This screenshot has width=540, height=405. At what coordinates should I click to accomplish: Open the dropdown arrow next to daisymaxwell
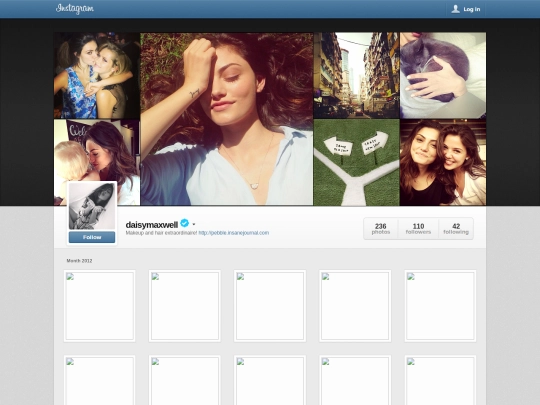click(194, 225)
